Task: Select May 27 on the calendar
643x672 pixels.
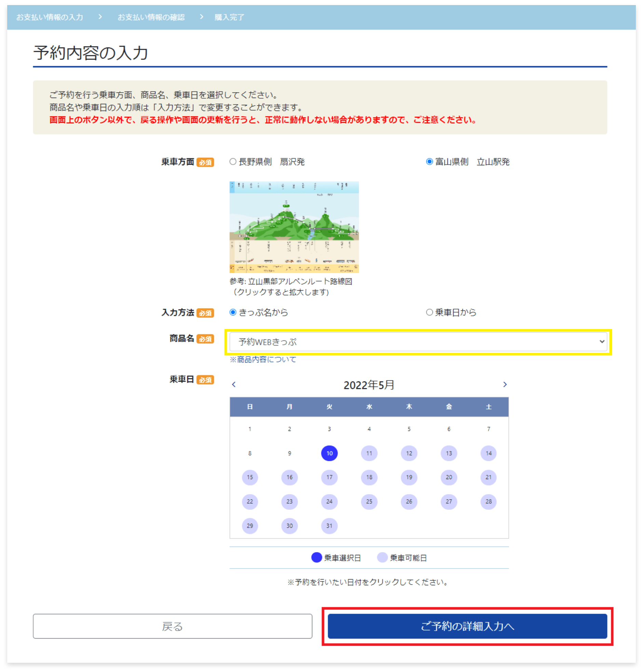Action: pos(449,501)
